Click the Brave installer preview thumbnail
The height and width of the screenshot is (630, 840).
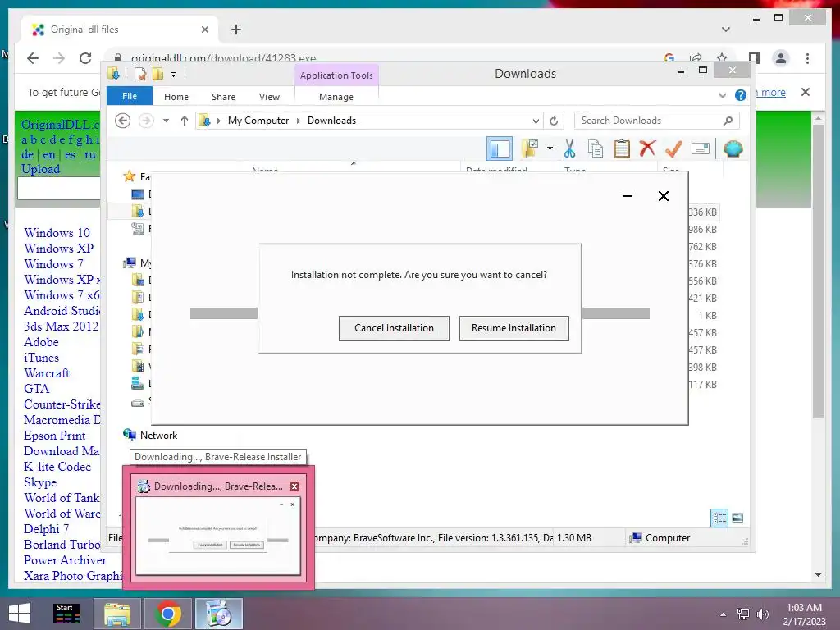coord(218,535)
